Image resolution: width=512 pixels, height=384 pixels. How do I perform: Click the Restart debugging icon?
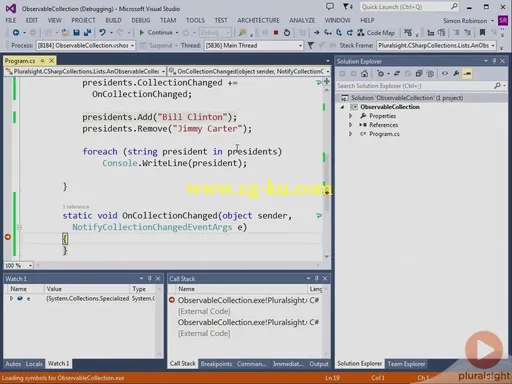point(287,33)
